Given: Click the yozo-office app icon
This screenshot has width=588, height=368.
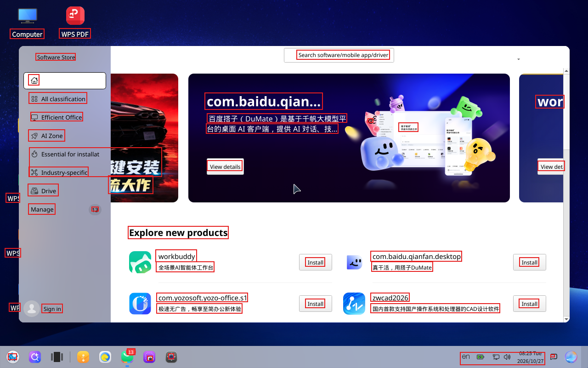Looking at the screenshot, I should tap(140, 304).
